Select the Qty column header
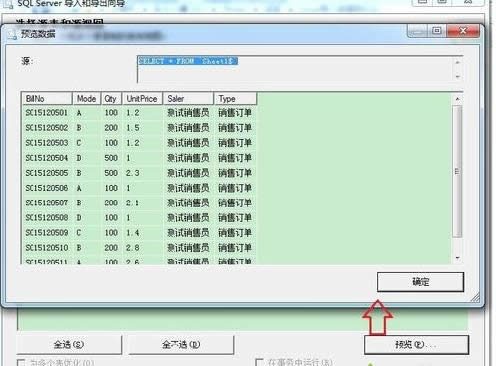Screen dimensions: 496x366 111,99
